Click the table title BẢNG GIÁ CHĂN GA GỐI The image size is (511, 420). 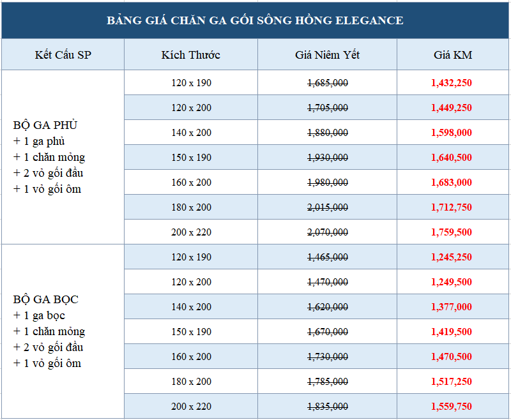255,20
